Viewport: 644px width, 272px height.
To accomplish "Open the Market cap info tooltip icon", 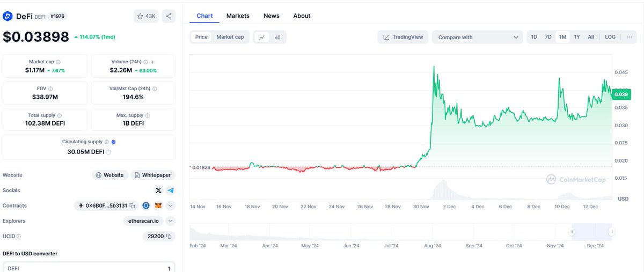I will pos(58,62).
